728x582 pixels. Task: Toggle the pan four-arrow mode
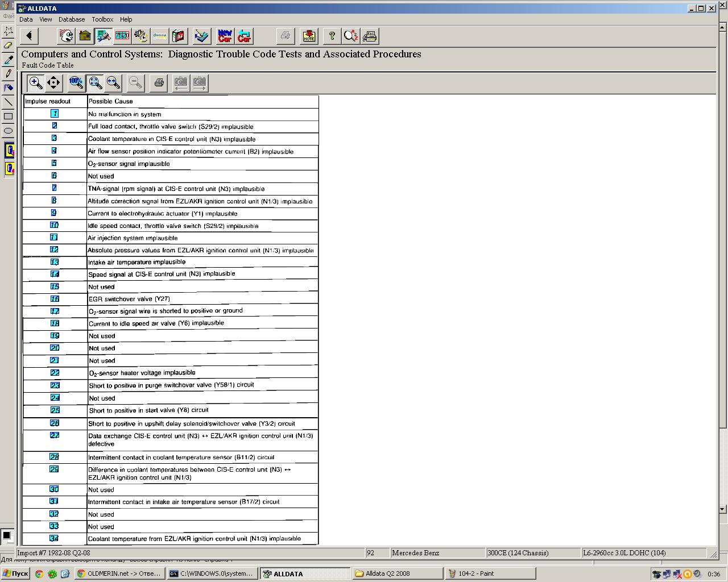(53, 83)
